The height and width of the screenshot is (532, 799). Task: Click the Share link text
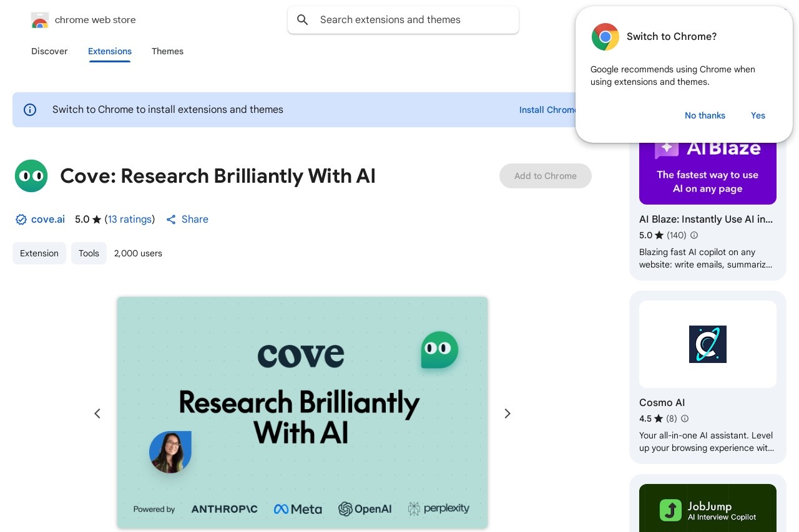(x=195, y=220)
